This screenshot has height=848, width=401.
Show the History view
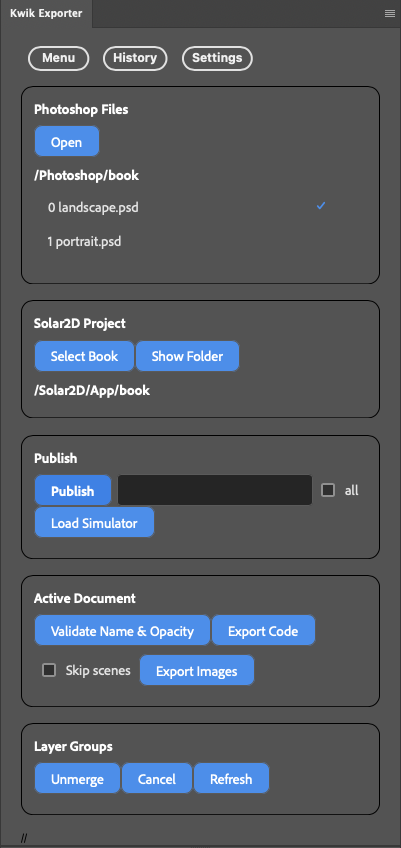[135, 58]
